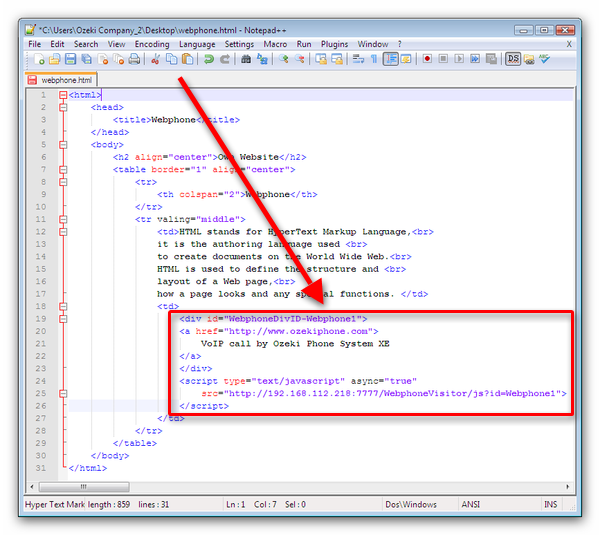Play back the recorded macro
This screenshot has width=600, height=535.
click(x=459, y=59)
